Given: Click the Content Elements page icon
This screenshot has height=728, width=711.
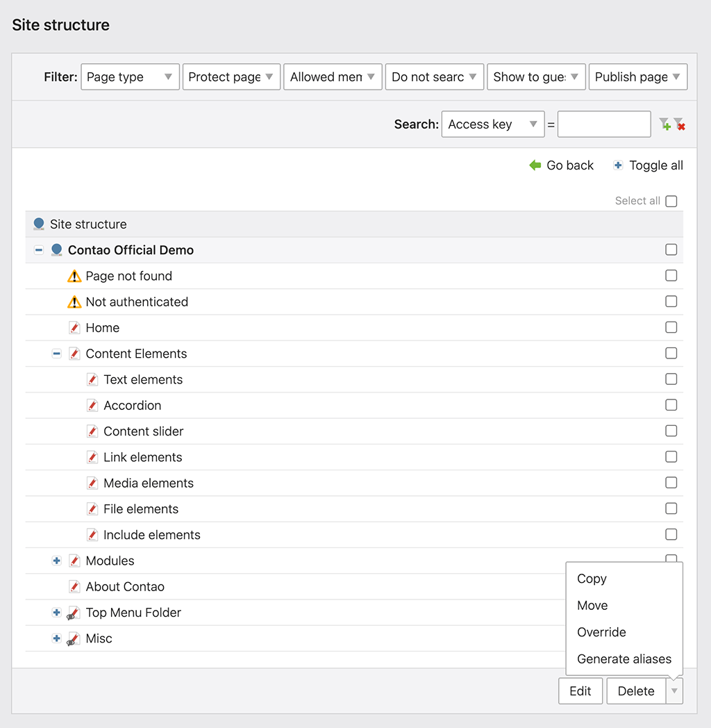Looking at the screenshot, I should pyautogui.click(x=74, y=354).
